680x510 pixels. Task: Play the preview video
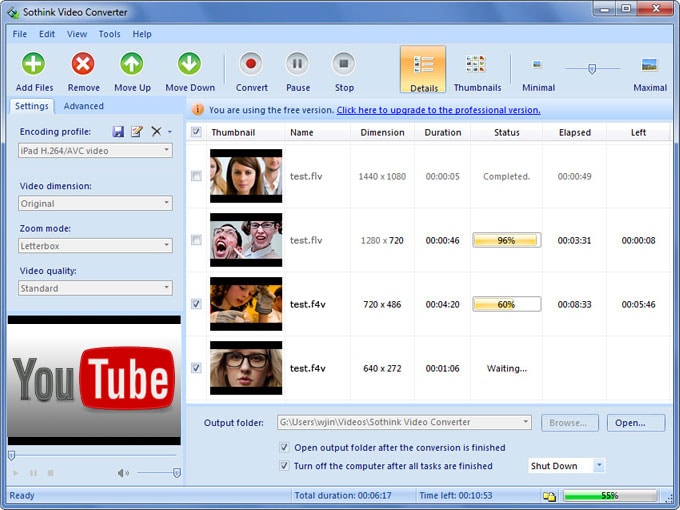click(16, 473)
